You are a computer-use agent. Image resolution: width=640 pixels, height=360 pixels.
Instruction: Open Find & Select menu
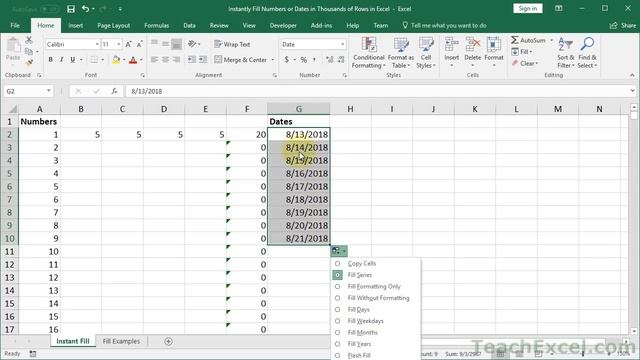click(587, 53)
